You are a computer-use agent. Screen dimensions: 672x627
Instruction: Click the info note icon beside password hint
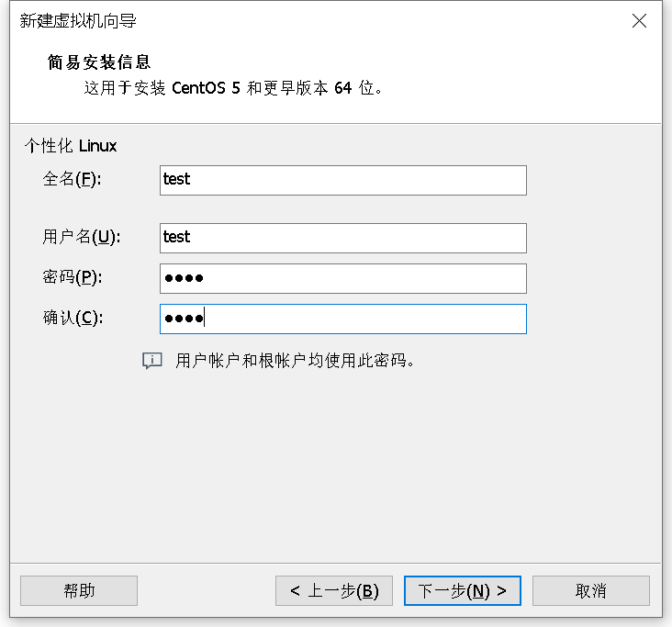coord(152,361)
